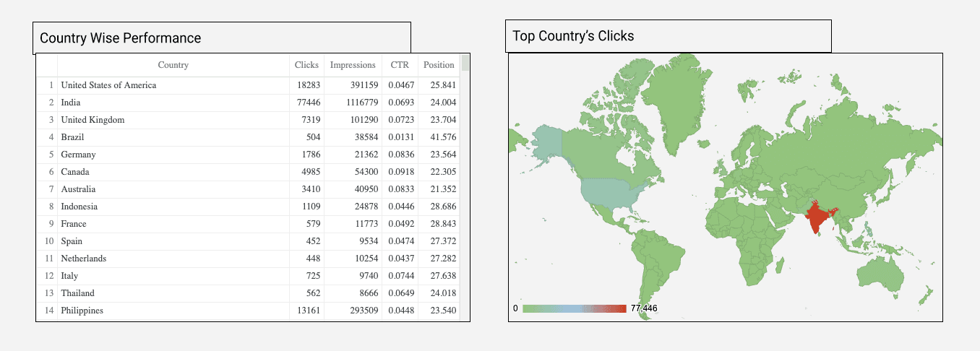The height and width of the screenshot is (351, 980).
Task: Click USA clicks value 18283
Action: (x=309, y=85)
